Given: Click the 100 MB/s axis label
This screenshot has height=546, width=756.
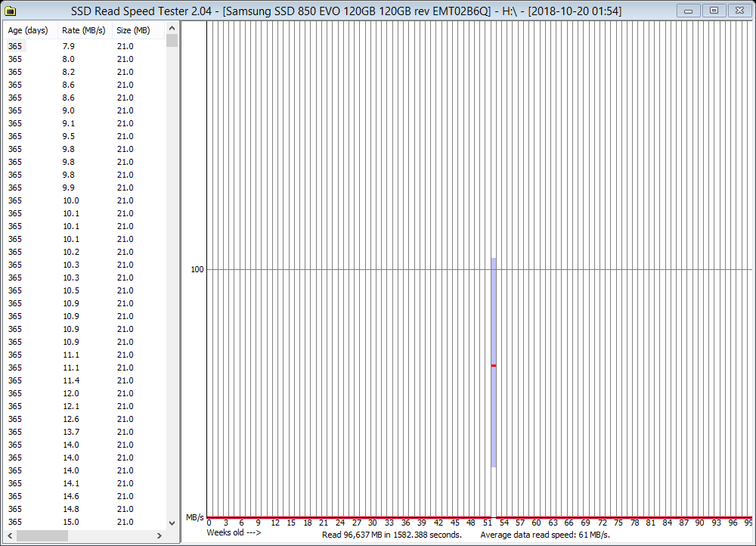Looking at the screenshot, I should click(197, 269).
